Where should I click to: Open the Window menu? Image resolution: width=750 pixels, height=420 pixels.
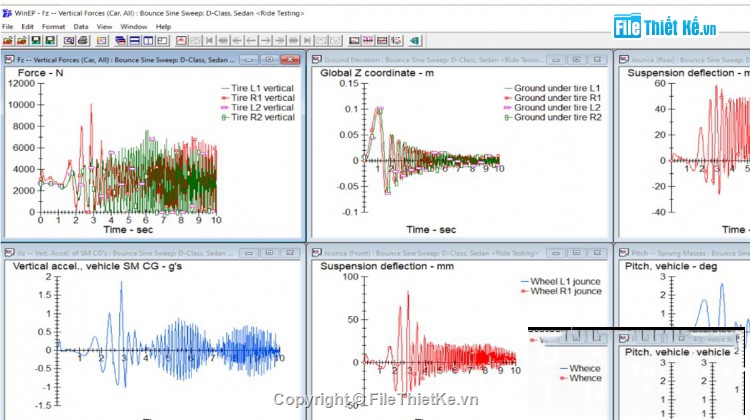click(x=133, y=27)
